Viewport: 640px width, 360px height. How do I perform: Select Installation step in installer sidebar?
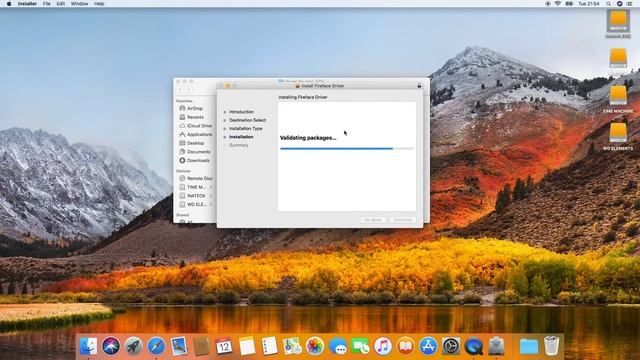pyautogui.click(x=241, y=137)
